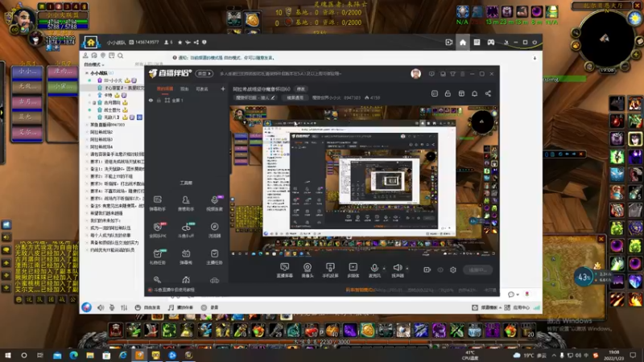644x362 pixels.
Task: Open the list tab next to YY home tab
Action: click(477, 43)
